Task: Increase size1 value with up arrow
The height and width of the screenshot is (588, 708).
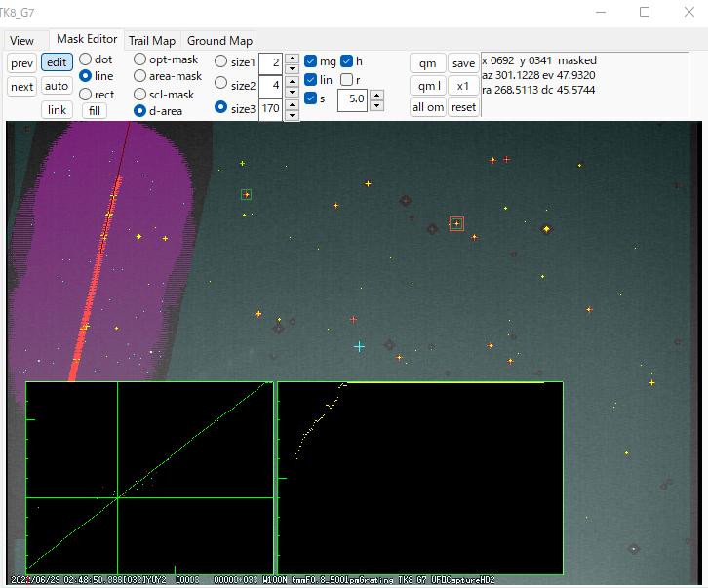Action: point(292,58)
